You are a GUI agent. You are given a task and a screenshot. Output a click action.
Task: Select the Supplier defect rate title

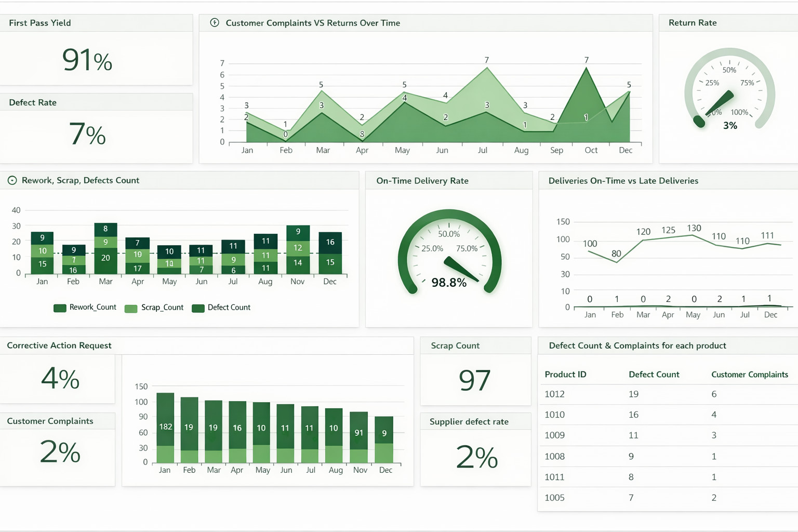[x=469, y=422]
